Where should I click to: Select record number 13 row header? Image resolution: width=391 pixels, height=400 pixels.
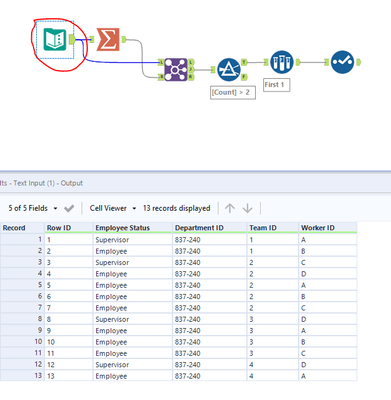point(22,376)
